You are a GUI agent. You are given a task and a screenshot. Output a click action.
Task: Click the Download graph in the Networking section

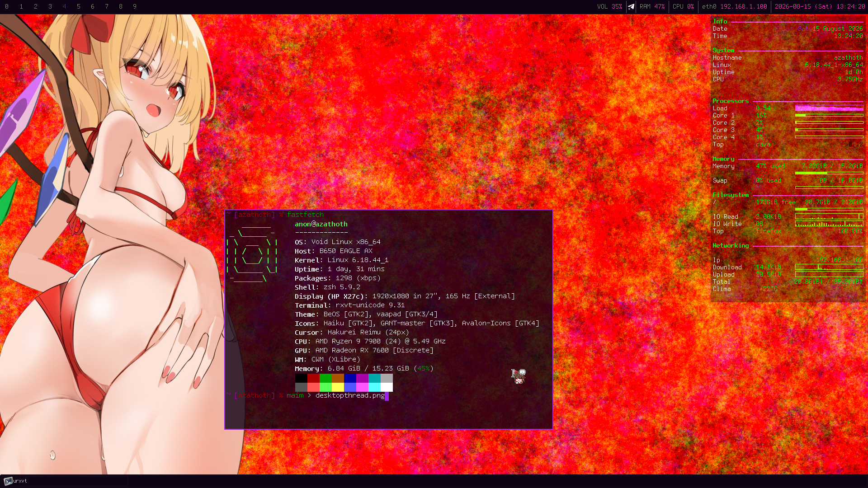coord(829,267)
